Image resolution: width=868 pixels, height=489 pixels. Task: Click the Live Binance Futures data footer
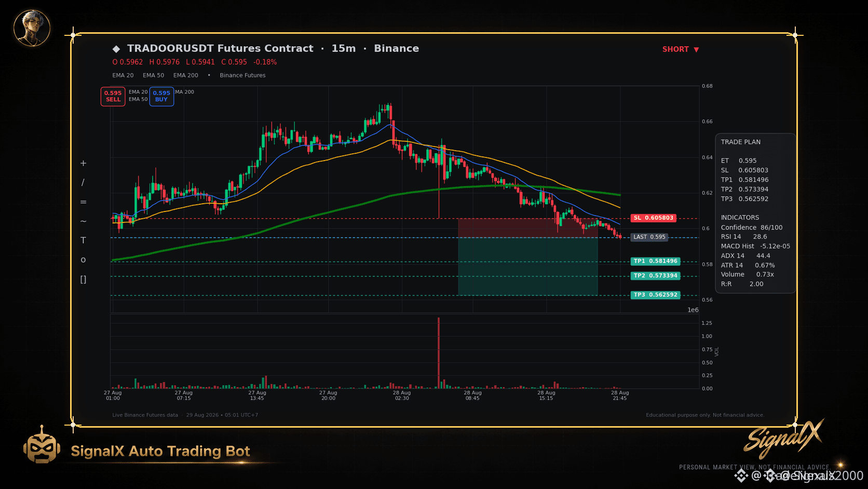145,415
